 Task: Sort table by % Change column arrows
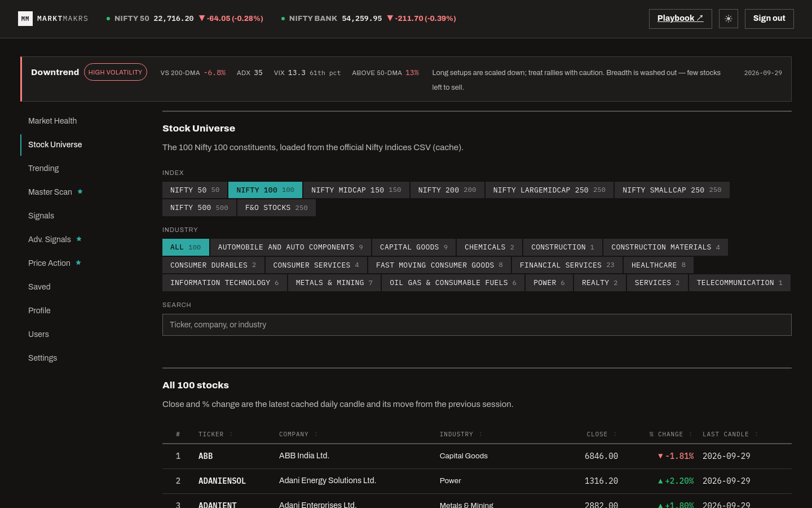coord(690,434)
